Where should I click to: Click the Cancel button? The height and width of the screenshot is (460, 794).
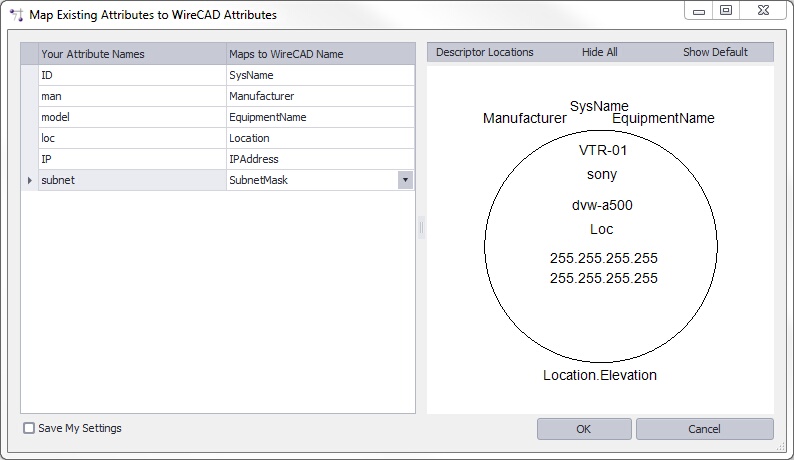pos(704,429)
